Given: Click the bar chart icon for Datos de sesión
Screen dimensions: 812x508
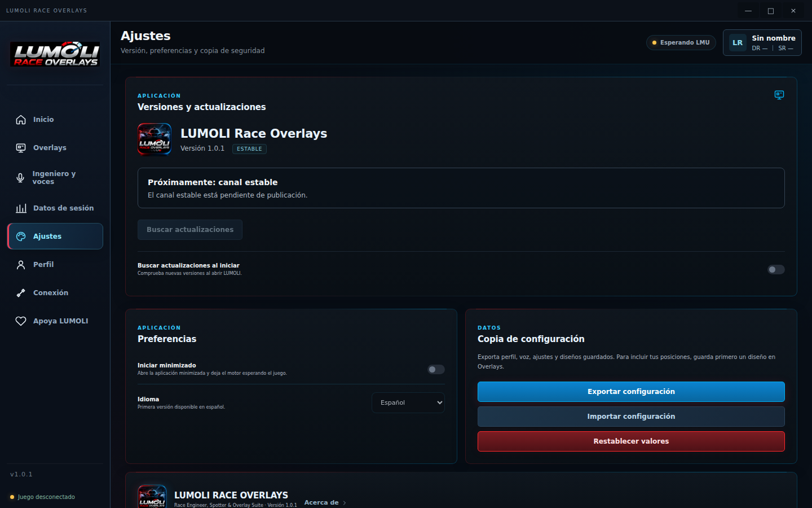Looking at the screenshot, I should tap(21, 208).
